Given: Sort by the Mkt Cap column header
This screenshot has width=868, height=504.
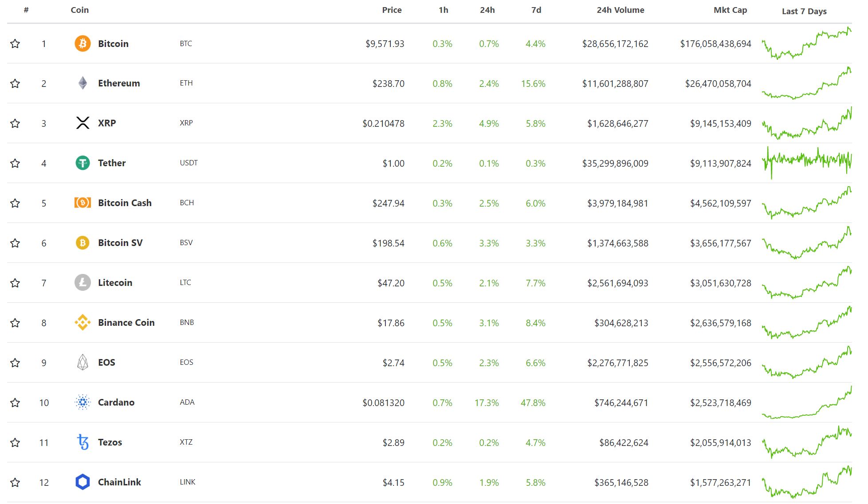Looking at the screenshot, I should (730, 10).
